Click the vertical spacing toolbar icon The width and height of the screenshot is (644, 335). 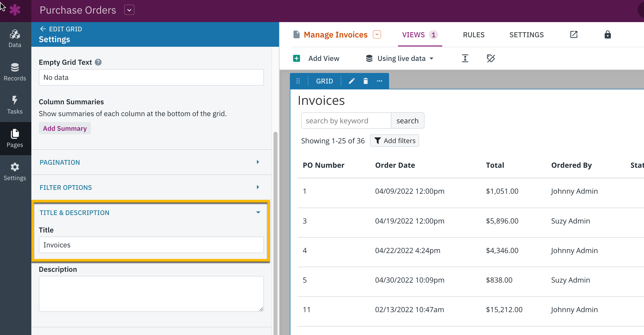coord(465,58)
